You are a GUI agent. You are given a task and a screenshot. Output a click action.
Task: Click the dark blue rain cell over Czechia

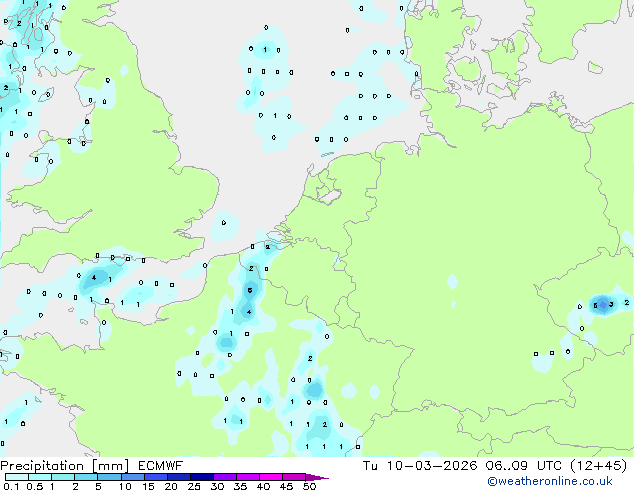pos(603,305)
